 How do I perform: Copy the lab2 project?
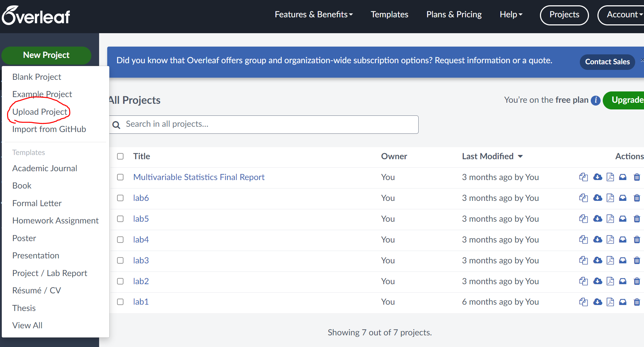(583, 281)
